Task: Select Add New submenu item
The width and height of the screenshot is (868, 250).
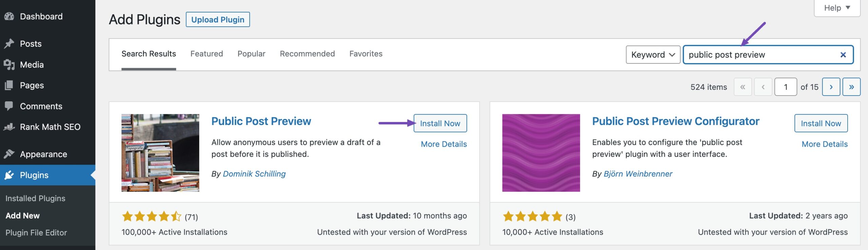Action: click(22, 215)
